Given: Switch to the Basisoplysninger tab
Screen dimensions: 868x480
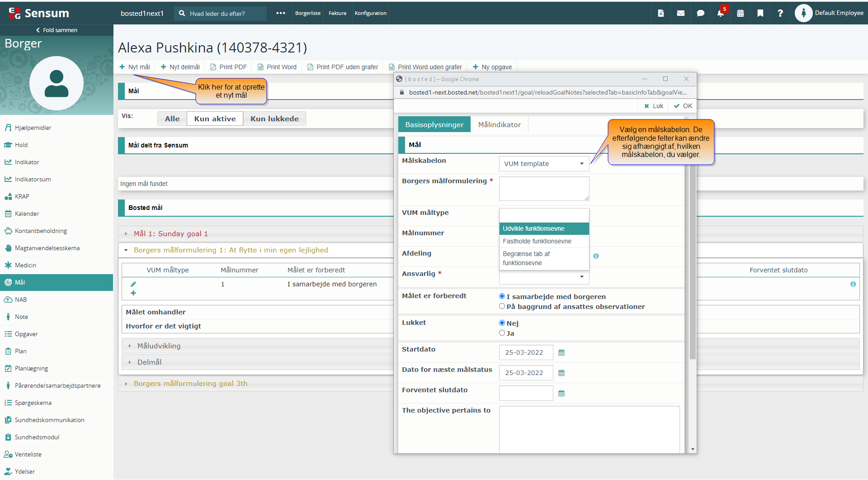Looking at the screenshot, I should click(x=434, y=124).
